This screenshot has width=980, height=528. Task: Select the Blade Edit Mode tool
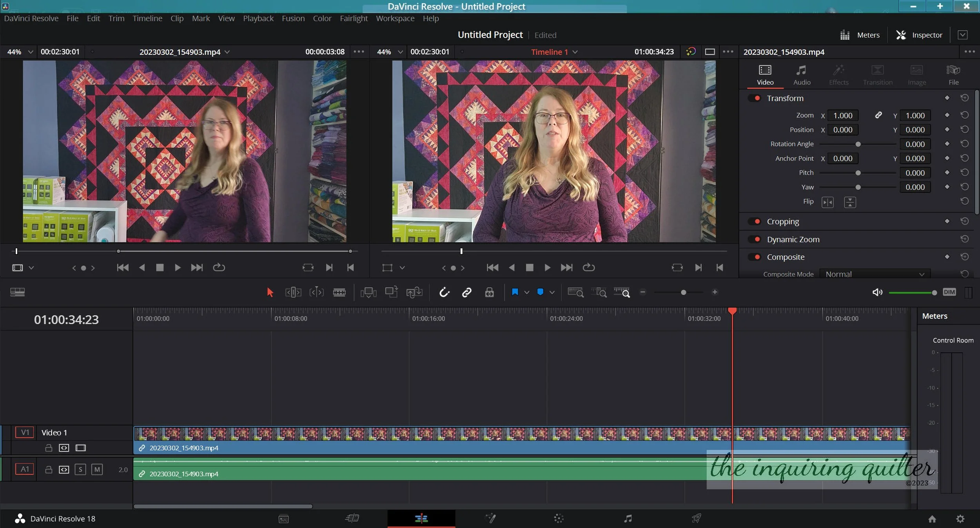[339, 292]
